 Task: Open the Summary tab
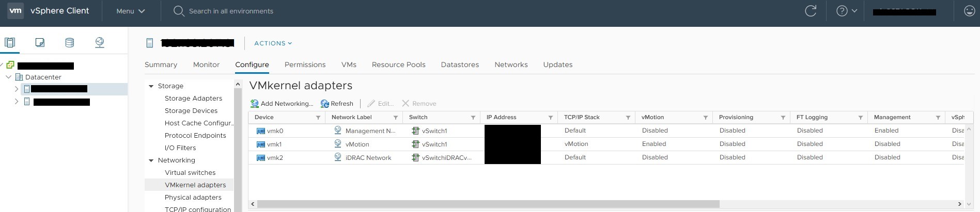161,64
